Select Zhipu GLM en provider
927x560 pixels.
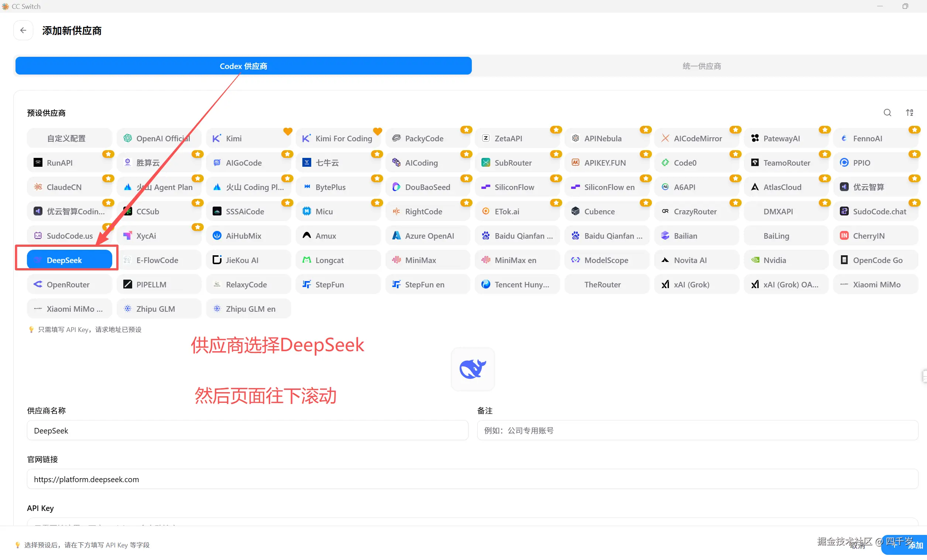click(x=249, y=309)
